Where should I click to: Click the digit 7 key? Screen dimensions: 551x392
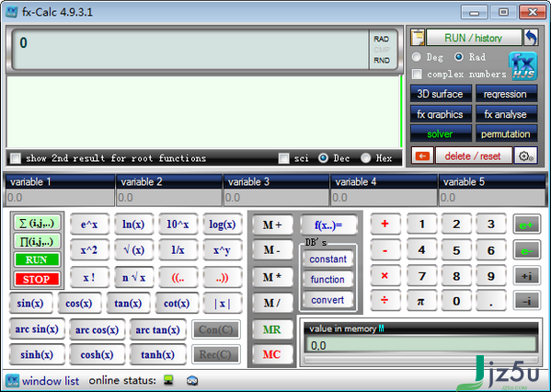pos(422,276)
